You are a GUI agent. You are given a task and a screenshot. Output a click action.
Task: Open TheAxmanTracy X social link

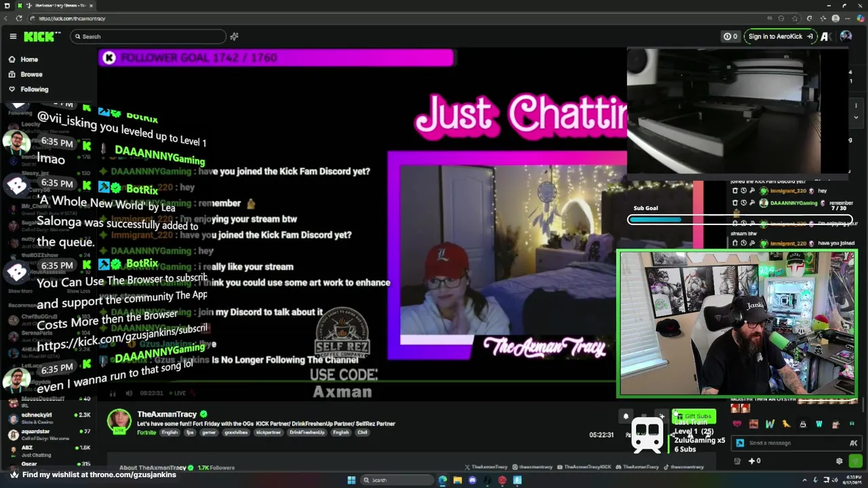[487, 467]
